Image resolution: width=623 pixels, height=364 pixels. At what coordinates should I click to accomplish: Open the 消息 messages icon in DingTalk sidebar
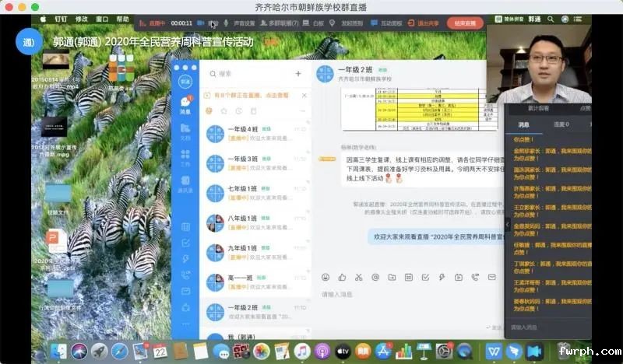185,105
